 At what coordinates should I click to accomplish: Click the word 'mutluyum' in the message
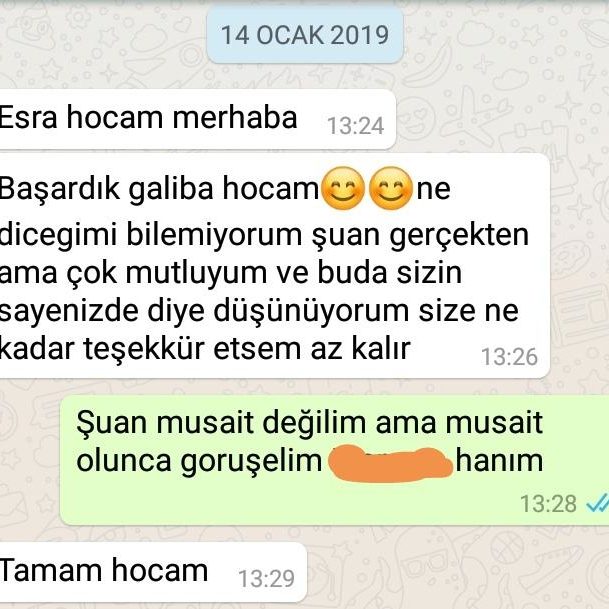point(196,273)
